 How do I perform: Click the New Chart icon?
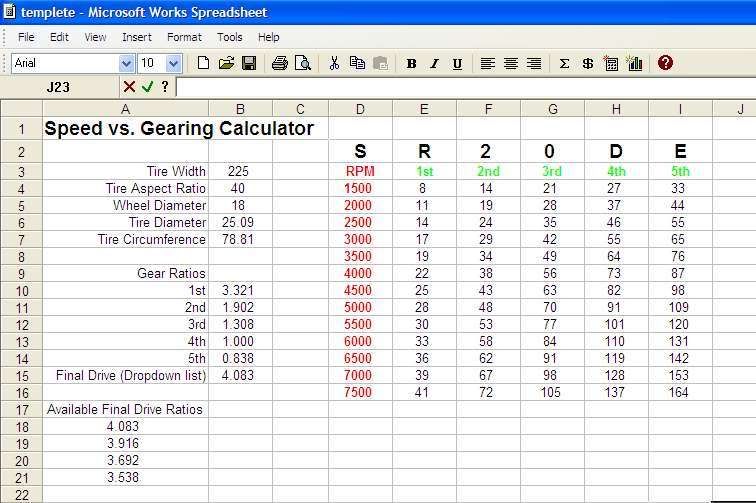[x=634, y=63]
